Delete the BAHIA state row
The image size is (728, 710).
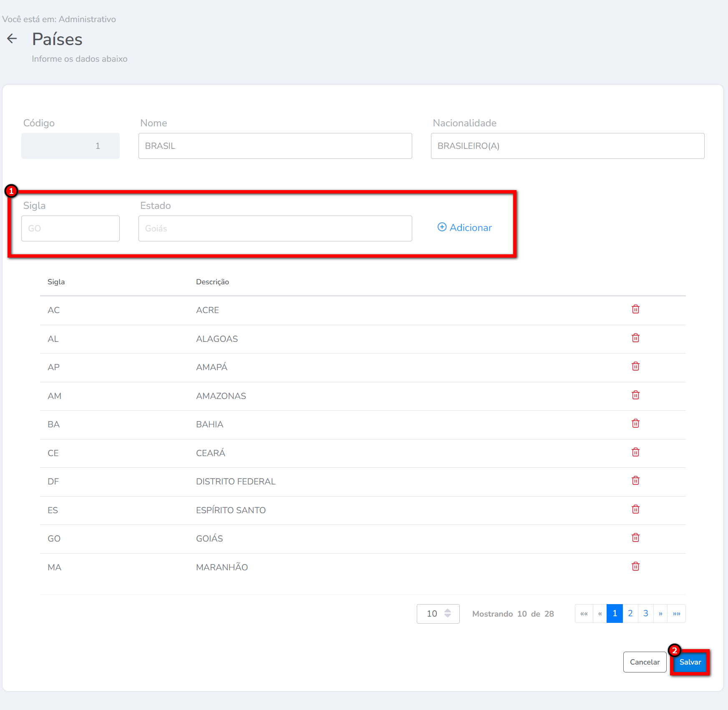[x=635, y=424]
